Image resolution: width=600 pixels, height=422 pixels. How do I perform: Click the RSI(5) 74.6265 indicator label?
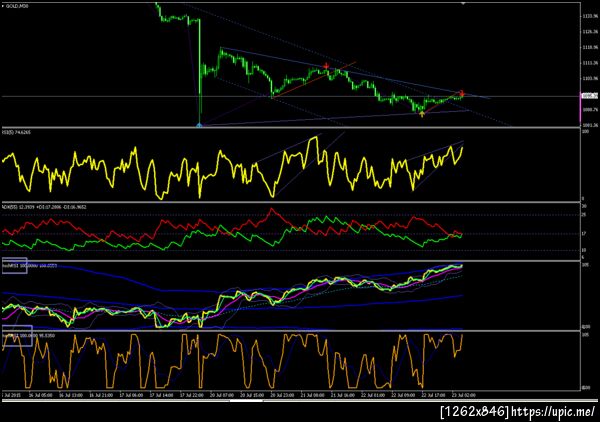(x=16, y=132)
